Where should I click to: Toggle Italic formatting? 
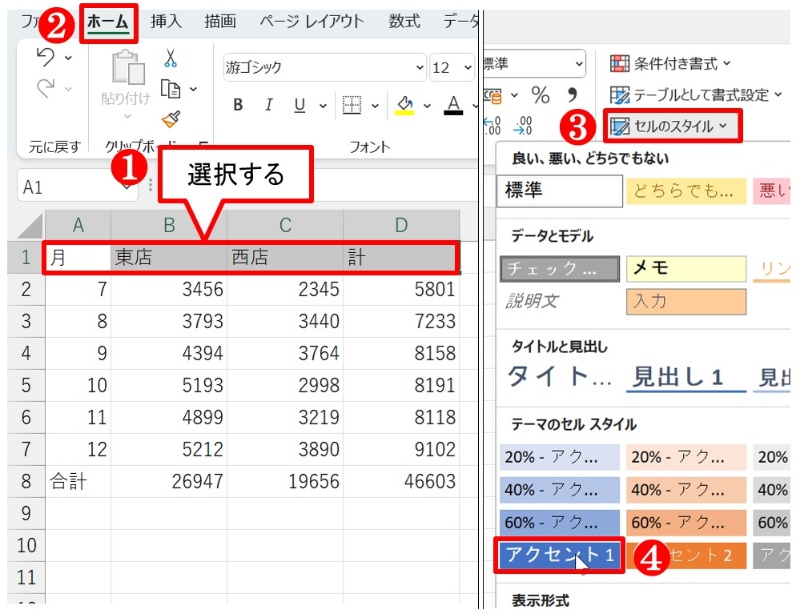(x=268, y=105)
